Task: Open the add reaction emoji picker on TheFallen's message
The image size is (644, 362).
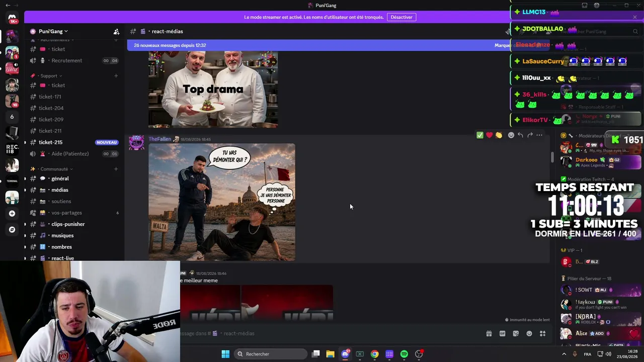Action: [511, 135]
